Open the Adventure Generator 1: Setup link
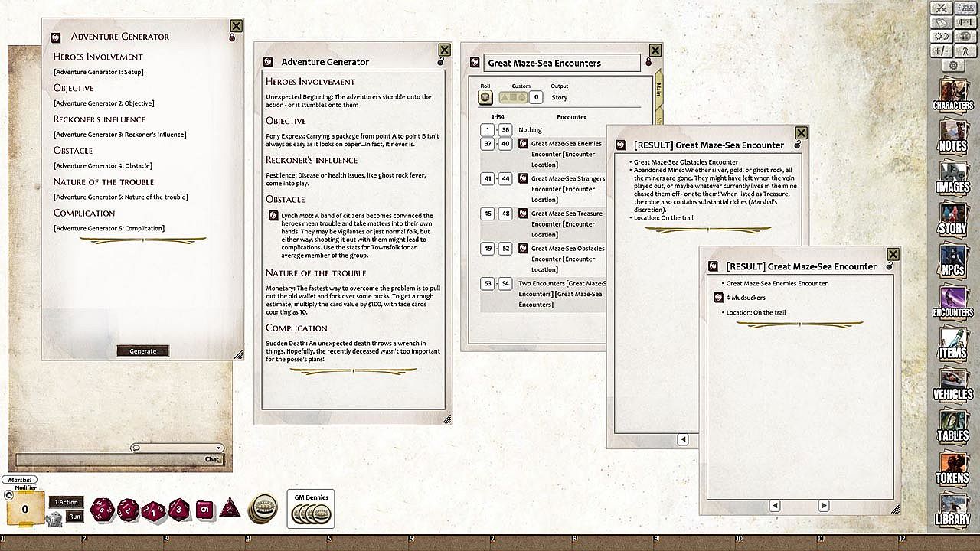This screenshot has width=980, height=551. (99, 72)
